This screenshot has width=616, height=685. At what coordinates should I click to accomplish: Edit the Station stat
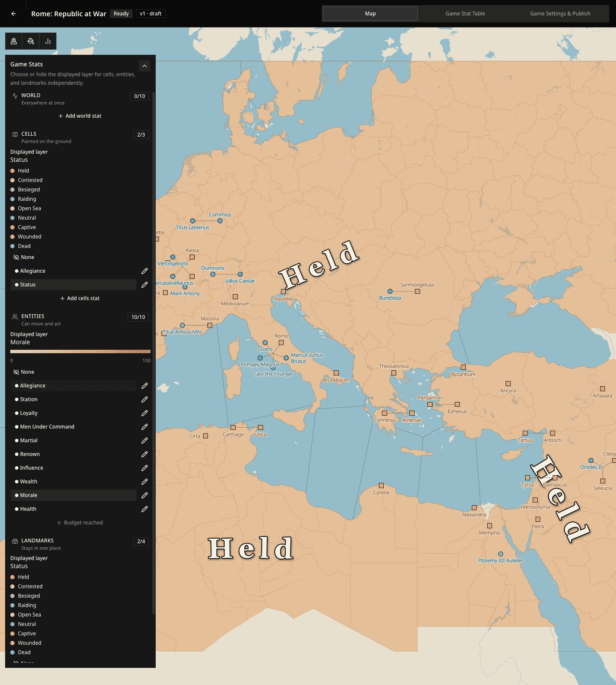tap(145, 399)
